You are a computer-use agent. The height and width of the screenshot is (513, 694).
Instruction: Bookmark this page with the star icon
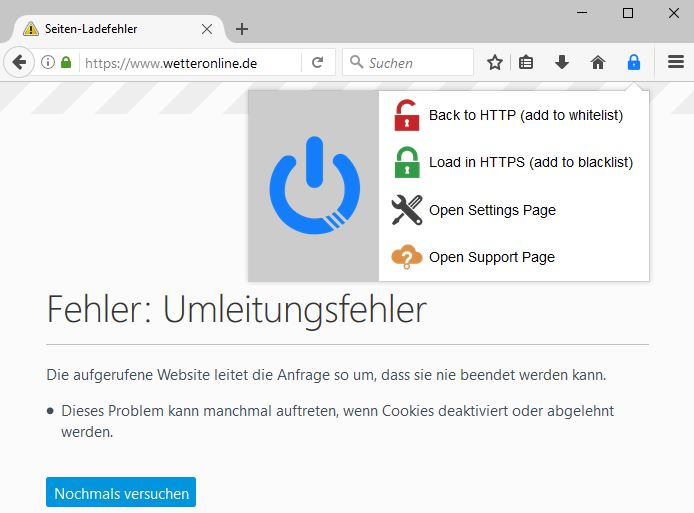pyautogui.click(x=495, y=62)
